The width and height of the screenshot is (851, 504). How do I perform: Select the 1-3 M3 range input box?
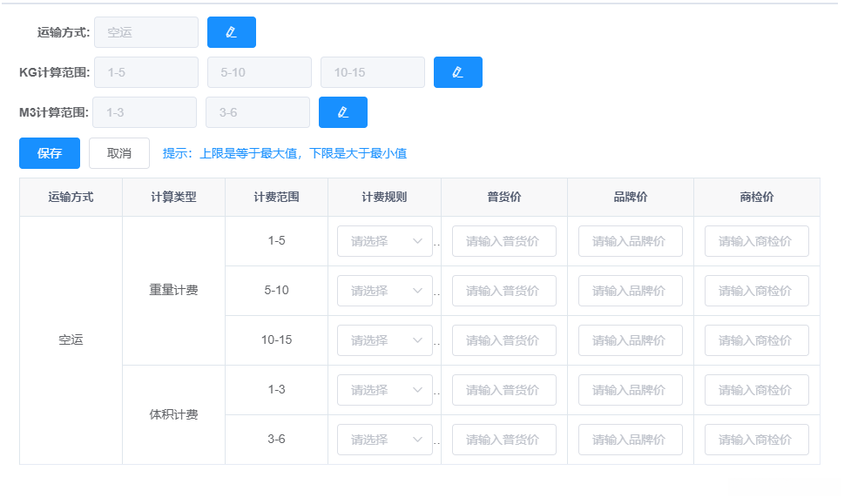click(144, 112)
